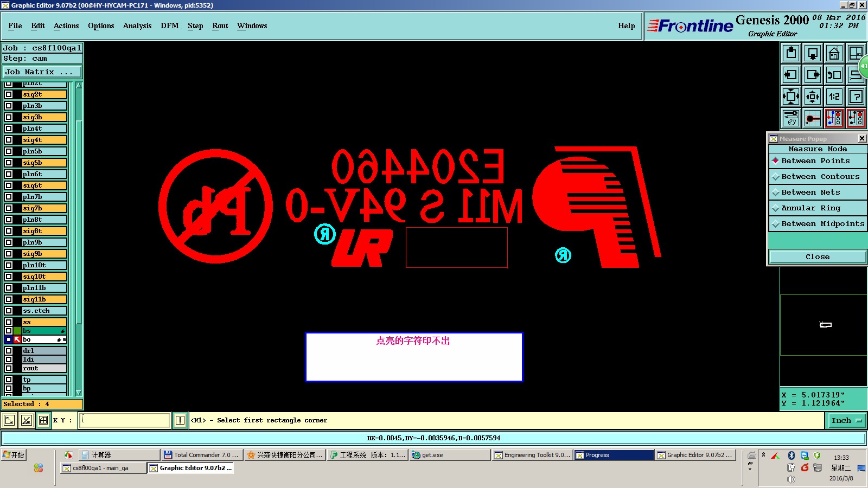Open the wrench and palette settings icon
This screenshot has height=488, width=868.
[x=791, y=118]
